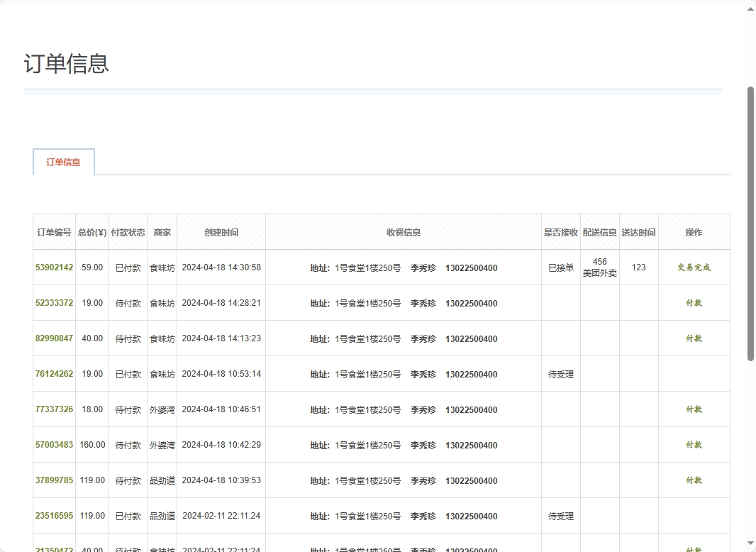Open order number 23516595
The height and width of the screenshot is (552, 756).
pos(54,516)
